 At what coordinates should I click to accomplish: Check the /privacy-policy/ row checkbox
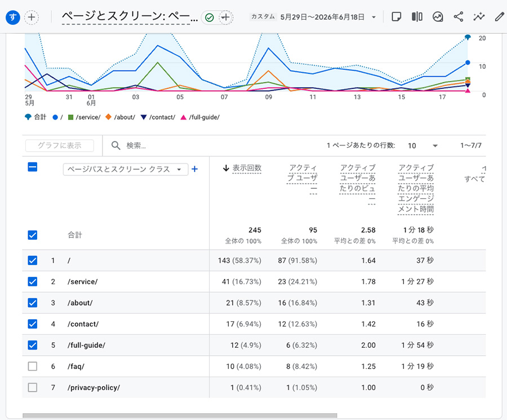(x=32, y=387)
